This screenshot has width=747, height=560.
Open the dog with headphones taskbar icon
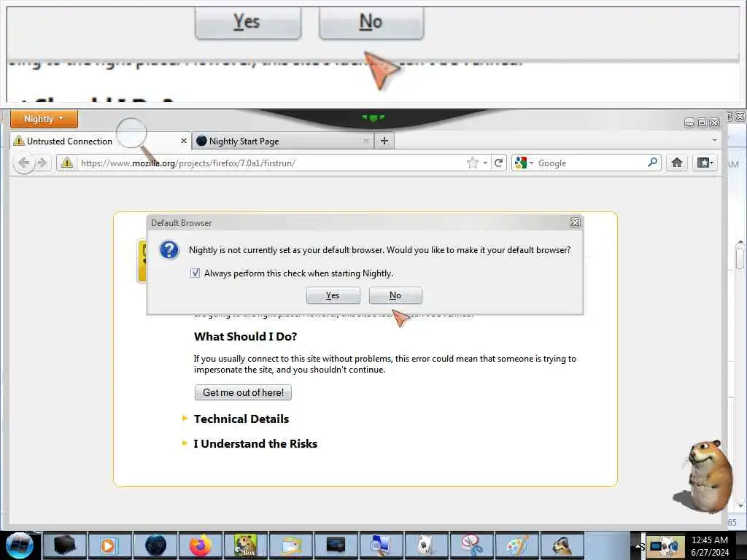562,545
